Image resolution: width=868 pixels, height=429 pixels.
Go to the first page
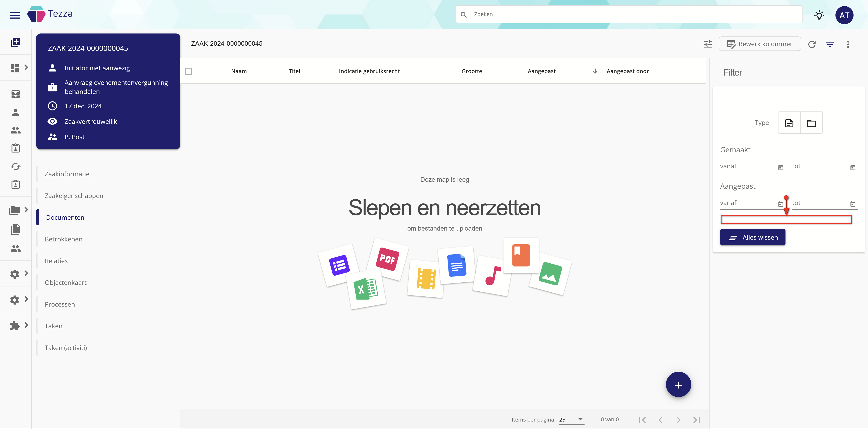pyautogui.click(x=642, y=420)
